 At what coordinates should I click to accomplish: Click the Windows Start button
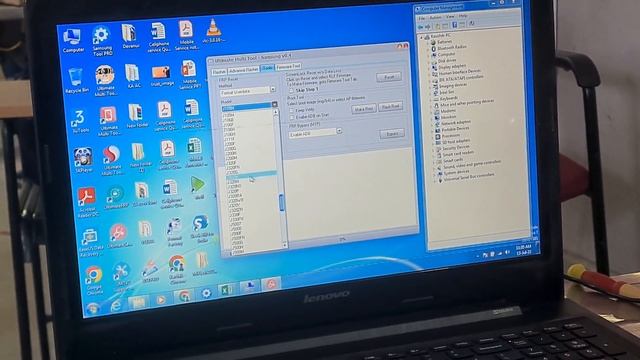pyautogui.click(x=93, y=309)
